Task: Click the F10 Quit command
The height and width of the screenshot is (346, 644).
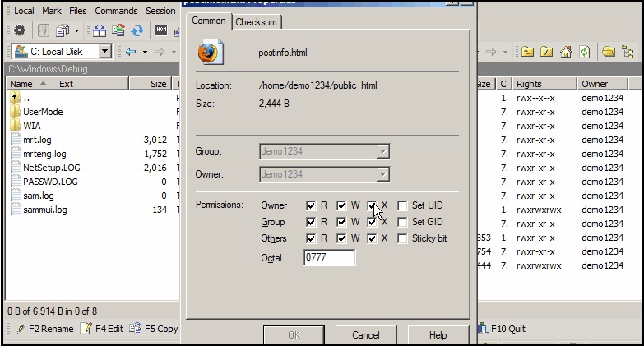Action: click(502, 329)
